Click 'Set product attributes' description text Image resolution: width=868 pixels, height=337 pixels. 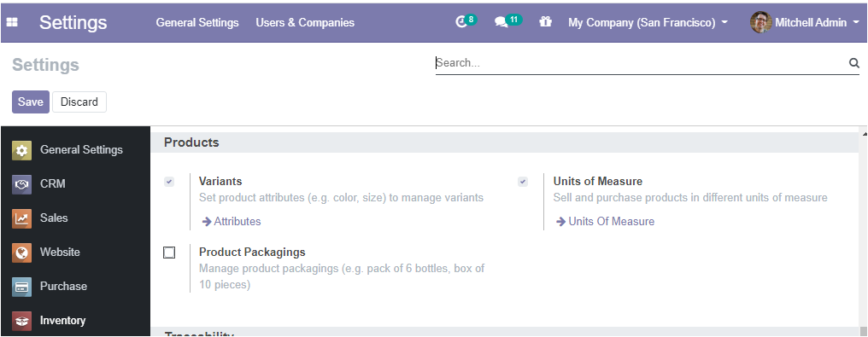tap(341, 197)
